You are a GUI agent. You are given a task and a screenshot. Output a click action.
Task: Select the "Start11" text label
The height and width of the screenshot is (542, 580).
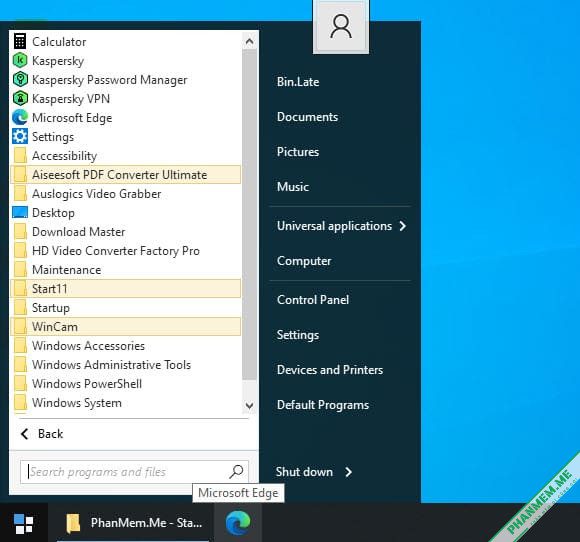coord(50,289)
